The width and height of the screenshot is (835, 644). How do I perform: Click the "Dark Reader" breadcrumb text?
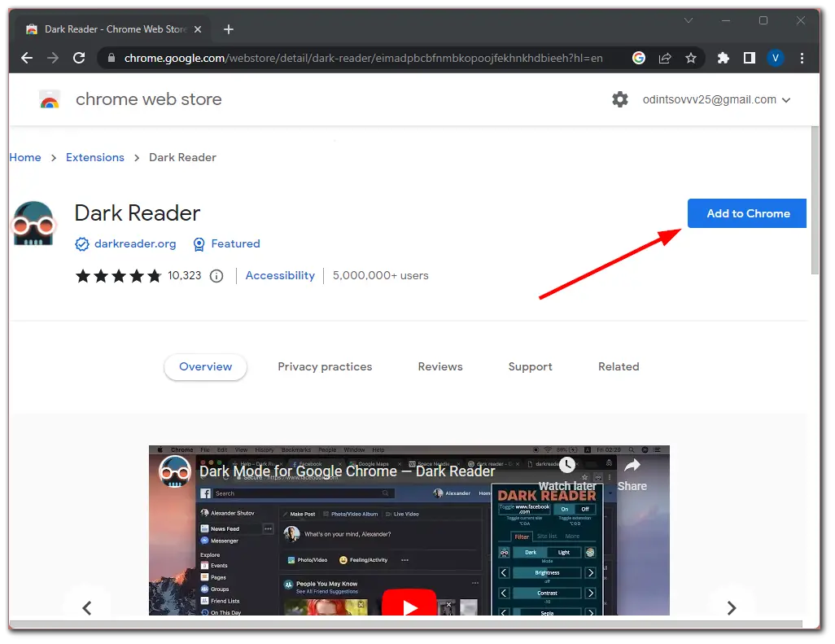[x=182, y=158]
